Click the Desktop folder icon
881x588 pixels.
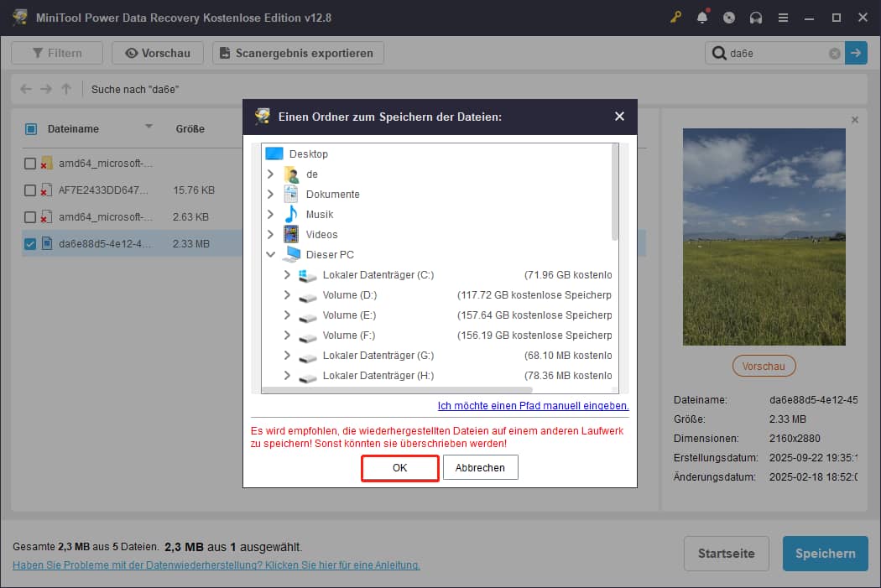(274, 154)
